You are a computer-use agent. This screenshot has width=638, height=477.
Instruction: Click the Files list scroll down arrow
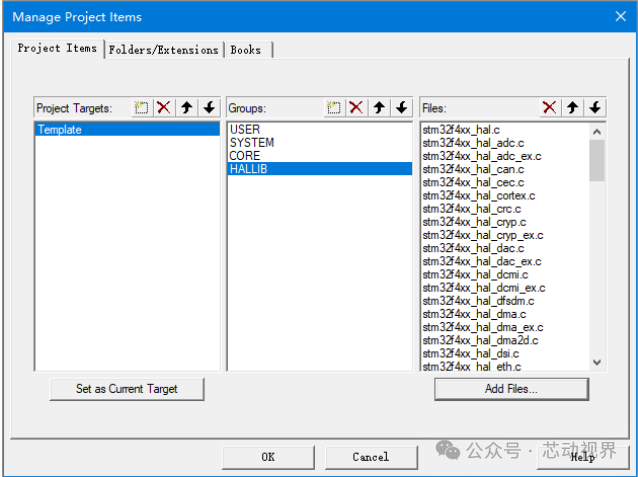597,362
